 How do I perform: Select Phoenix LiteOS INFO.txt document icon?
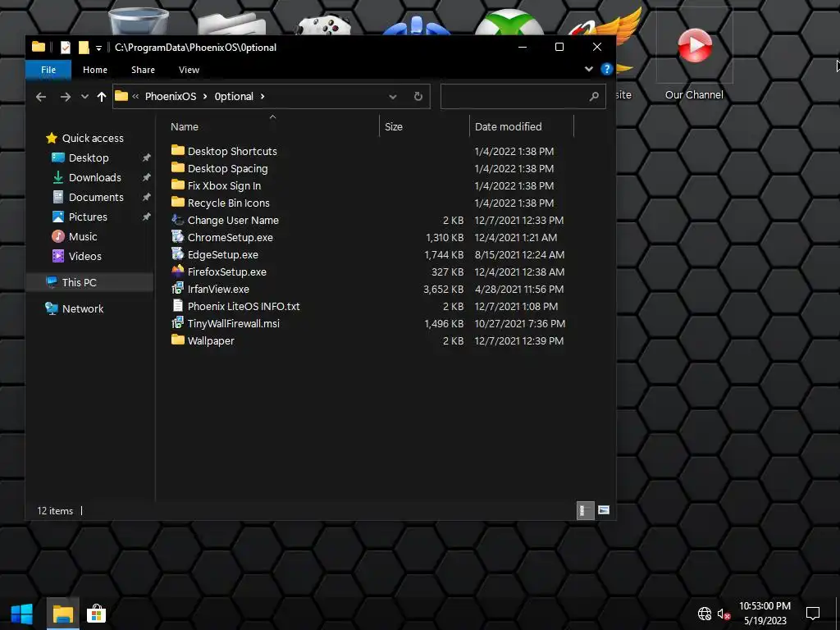[x=178, y=306]
